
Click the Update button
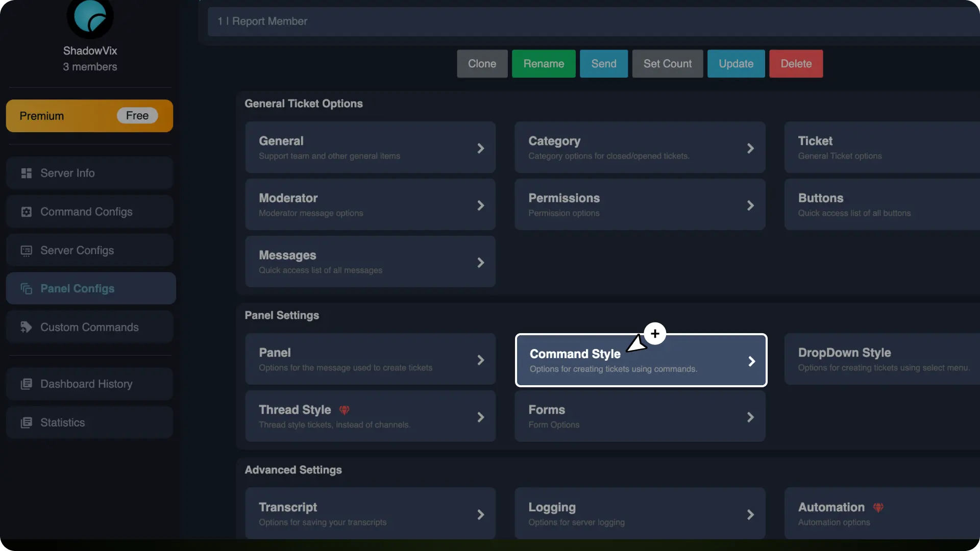pos(736,64)
